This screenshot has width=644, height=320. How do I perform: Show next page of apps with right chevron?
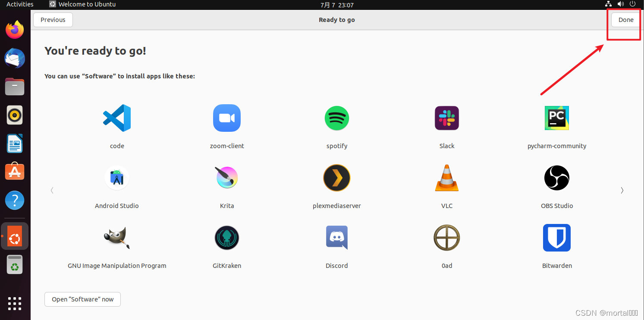point(622,190)
